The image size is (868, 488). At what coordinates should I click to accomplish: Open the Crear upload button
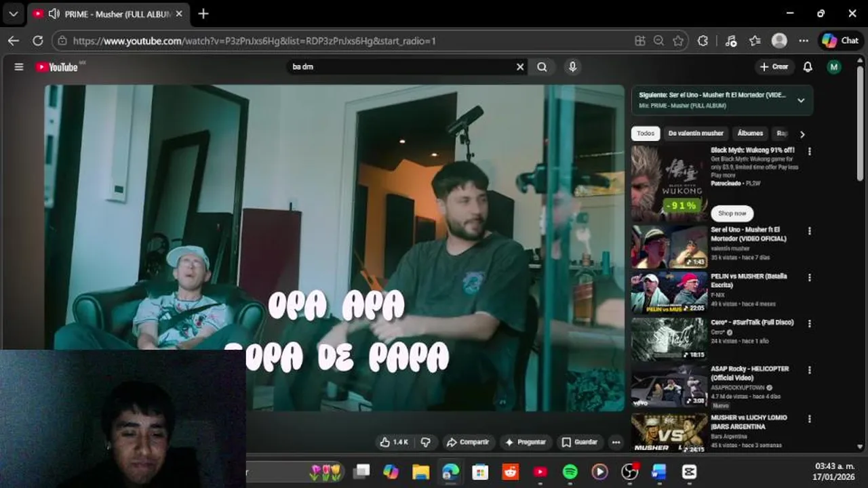[774, 67]
